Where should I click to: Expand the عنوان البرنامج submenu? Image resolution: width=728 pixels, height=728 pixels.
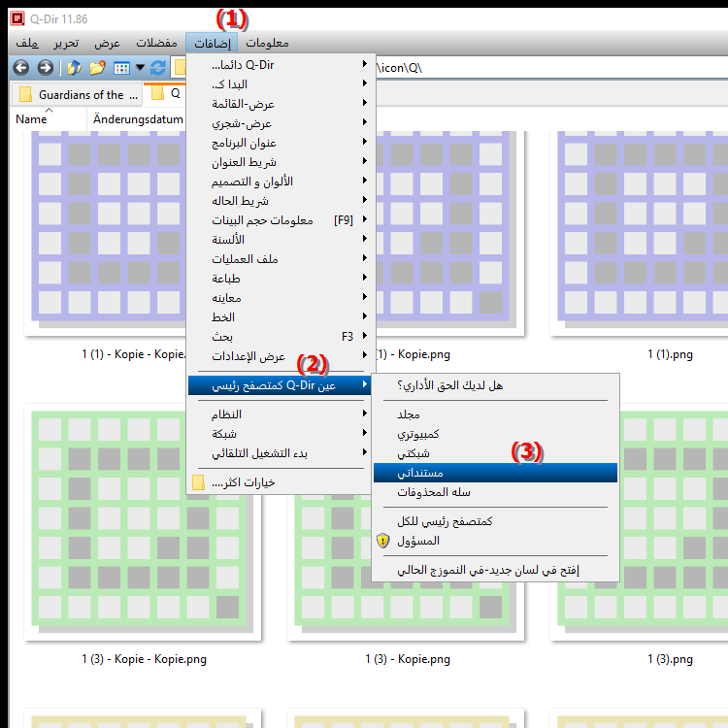pos(280,143)
